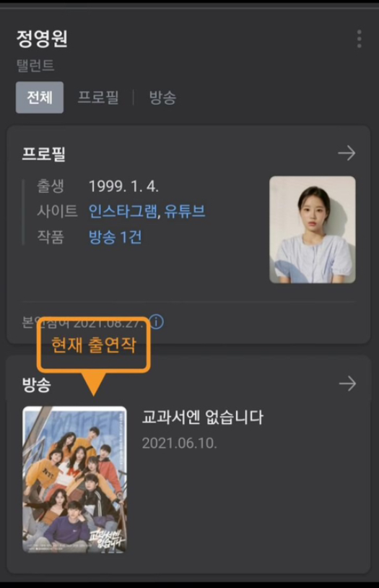The width and height of the screenshot is (379, 588).
Task: Click the orange 현재 출연작 callout
Action: 94,345
